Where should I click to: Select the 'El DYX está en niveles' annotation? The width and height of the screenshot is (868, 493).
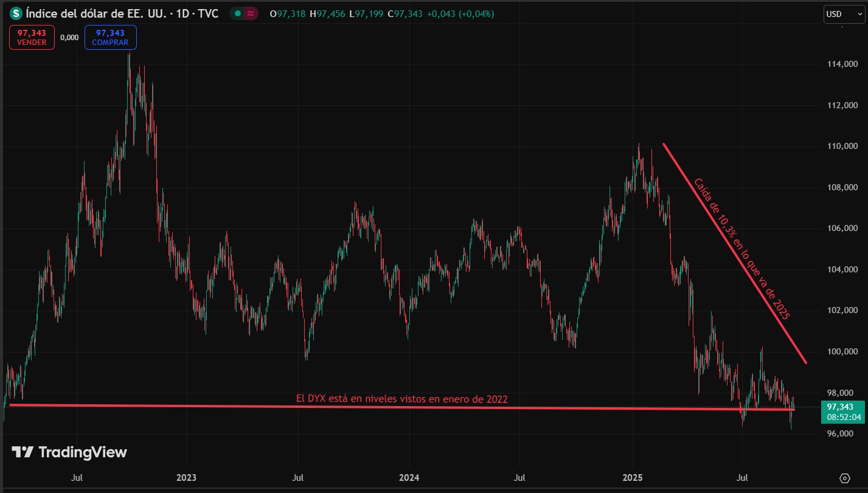click(x=401, y=398)
